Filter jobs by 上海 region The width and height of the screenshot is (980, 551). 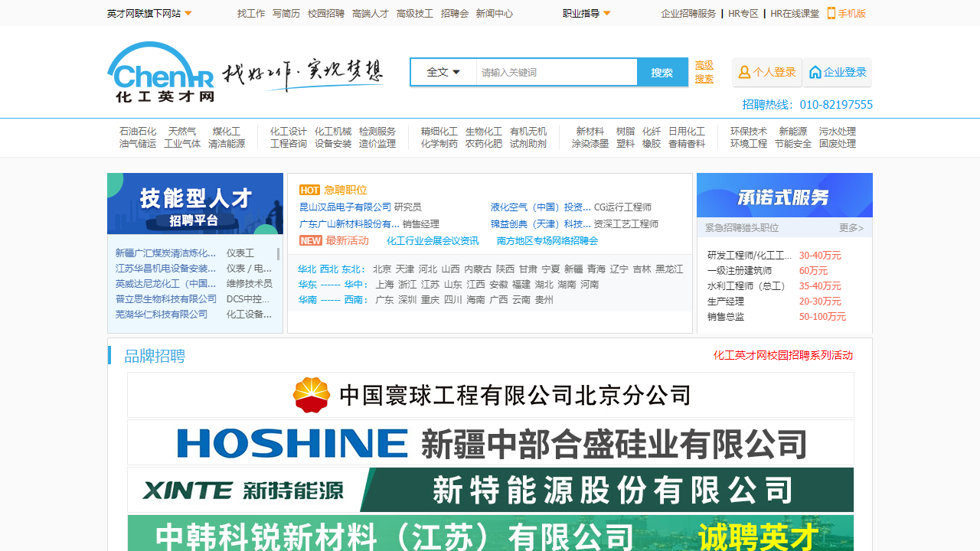click(384, 285)
